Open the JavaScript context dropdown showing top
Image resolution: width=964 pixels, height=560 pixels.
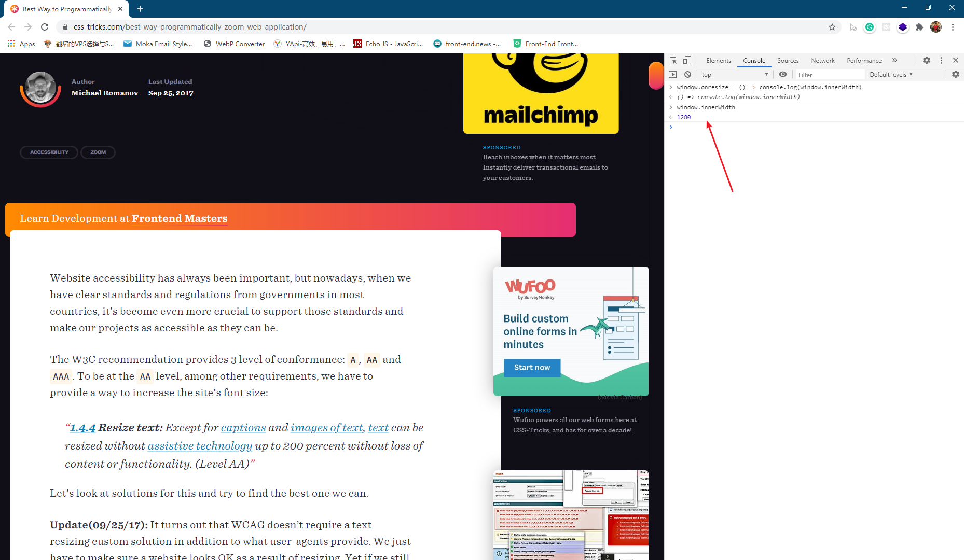pos(735,75)
